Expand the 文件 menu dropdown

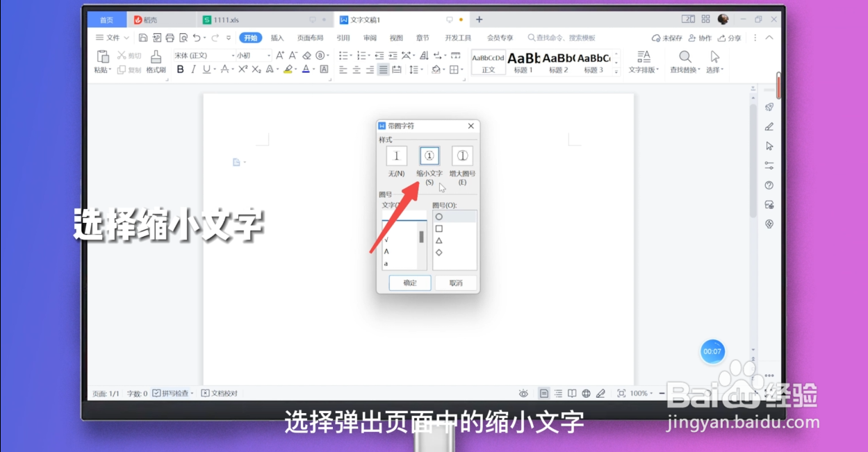coord(113,37)
